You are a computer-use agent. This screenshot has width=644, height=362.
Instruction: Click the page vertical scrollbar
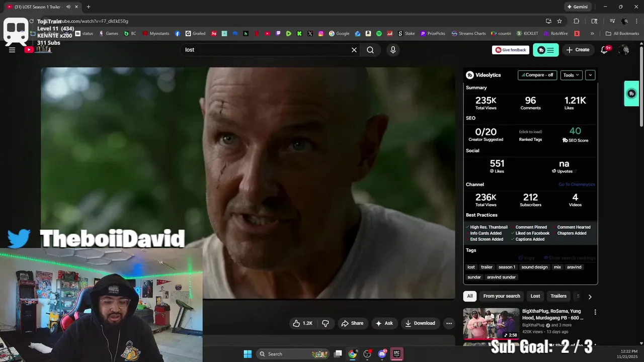click(641, 85)
